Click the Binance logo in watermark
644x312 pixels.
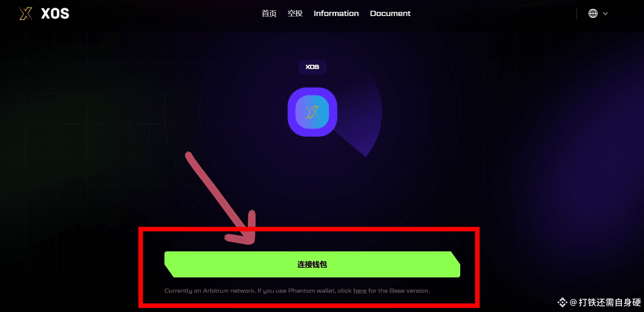[562, 302]
